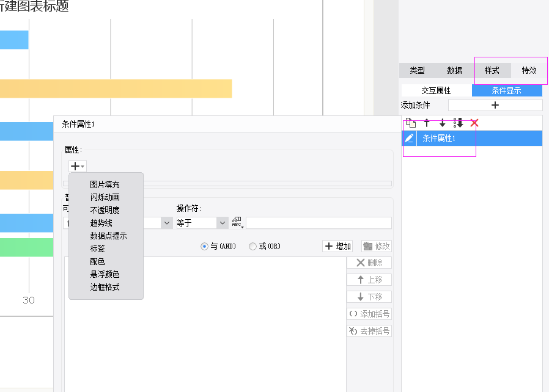Click the 上移 button
Screen dimensions: 549x392
tap(369, 280)
